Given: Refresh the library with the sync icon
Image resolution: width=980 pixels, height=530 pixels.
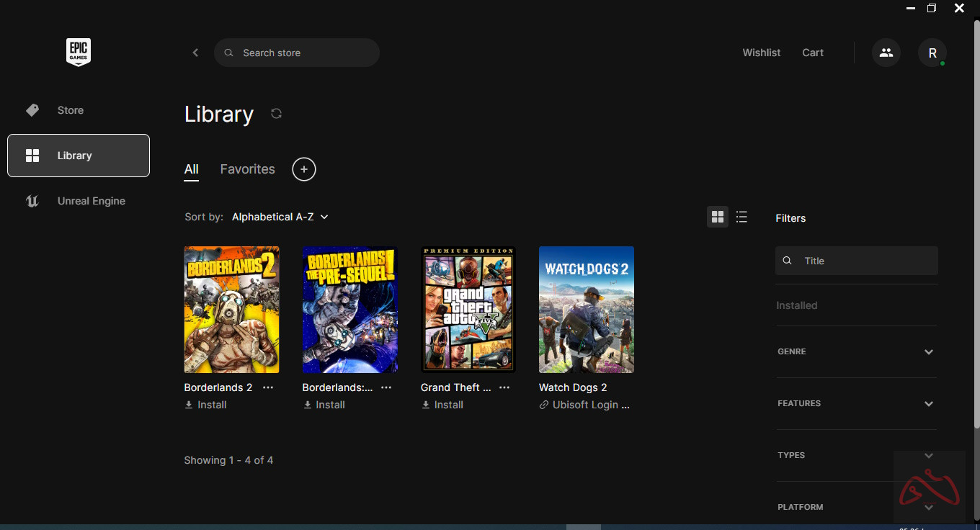Looking at the screenshot, I should point(276,114).
